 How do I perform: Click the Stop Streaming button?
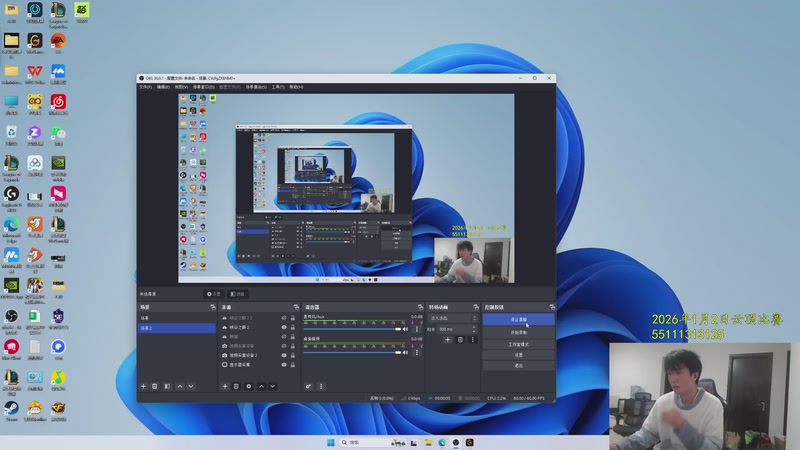(518, 320)
